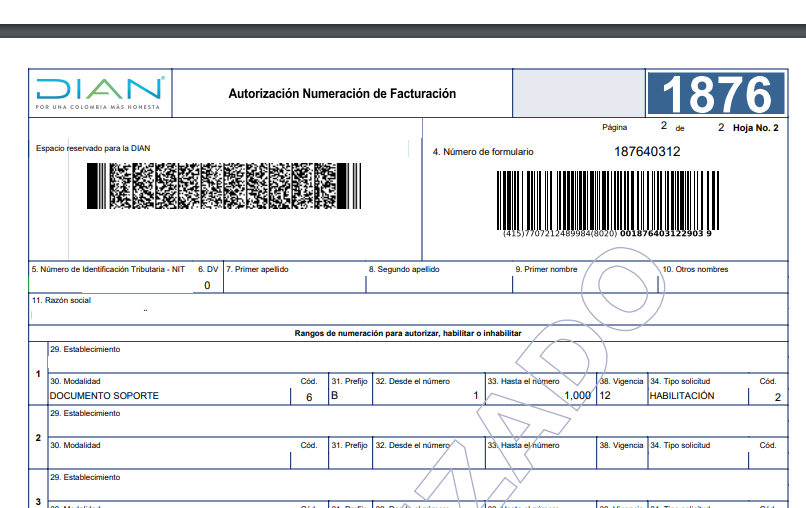
Task: Click 30. Modalidad label in row 2
Action: click(76, 445)
